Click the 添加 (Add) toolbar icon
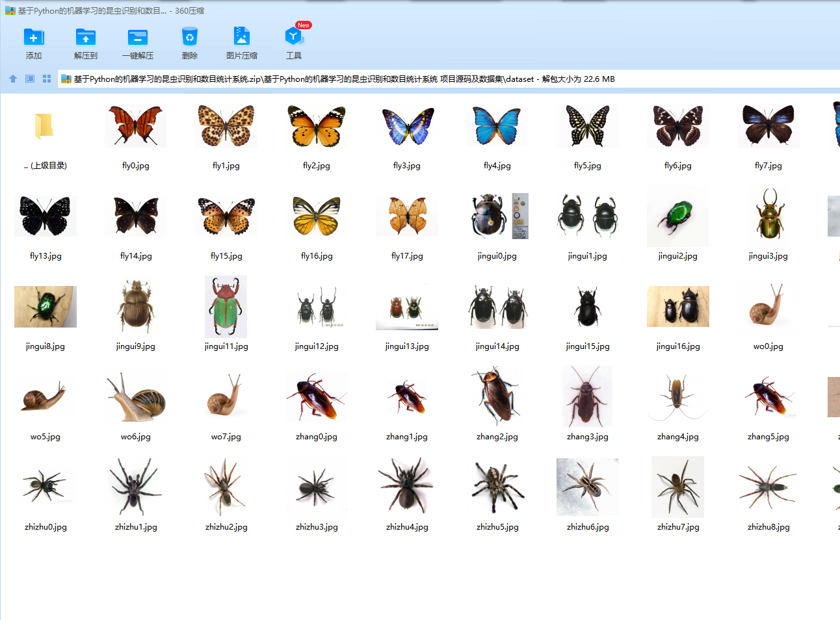Screen dimensions: 840x620 34,37
